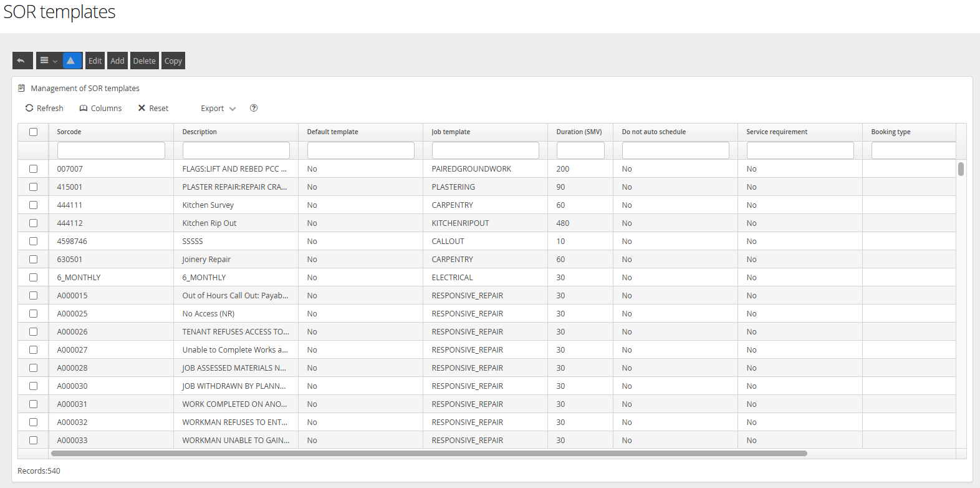Sort by the Duration (SMV) column header

[x=579, y=132]
